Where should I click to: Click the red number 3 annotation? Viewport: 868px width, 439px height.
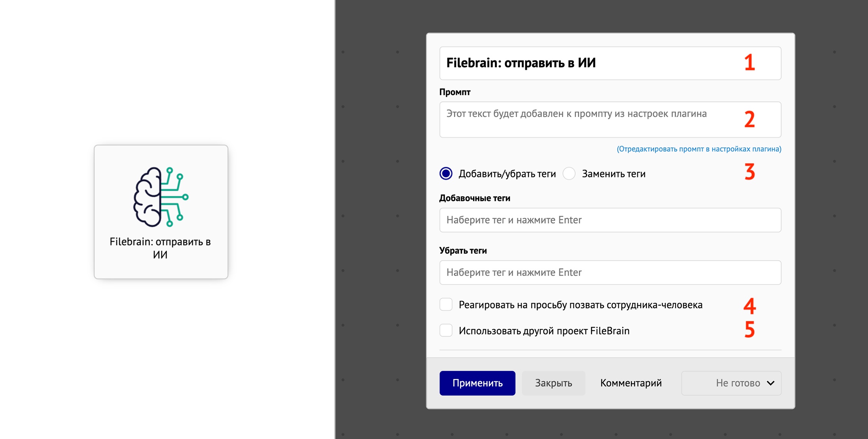coord(749,172)
